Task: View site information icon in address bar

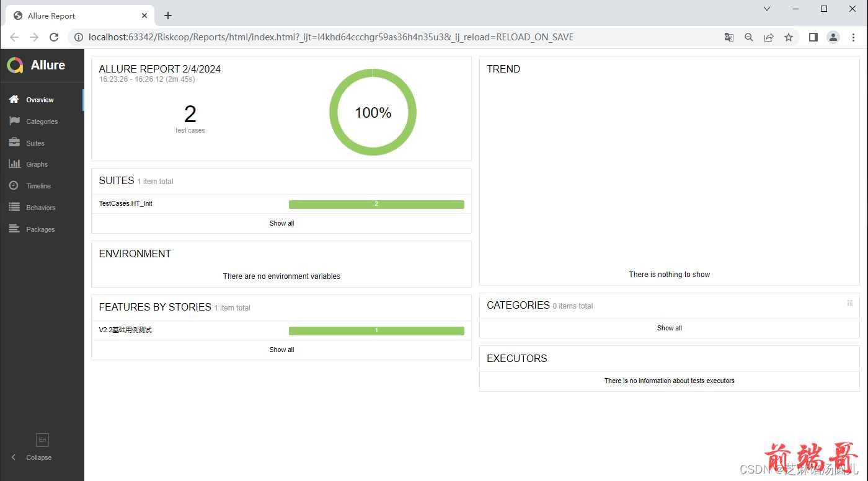Action: [79, 37]
